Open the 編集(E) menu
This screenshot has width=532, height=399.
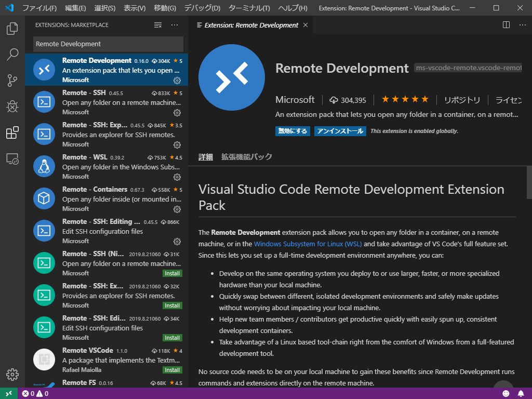[75, 8]
